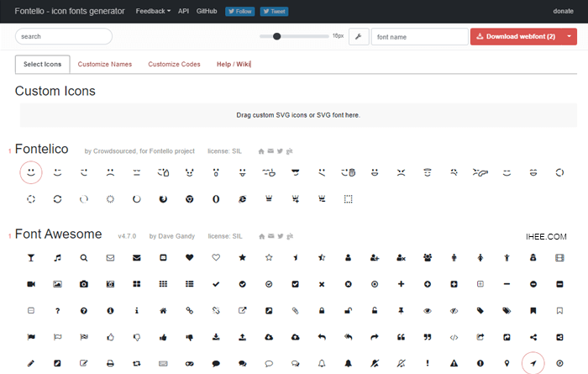The image size is (588, 374).
Task: Select the pushpin icon
Action: [x=402, y=311]
